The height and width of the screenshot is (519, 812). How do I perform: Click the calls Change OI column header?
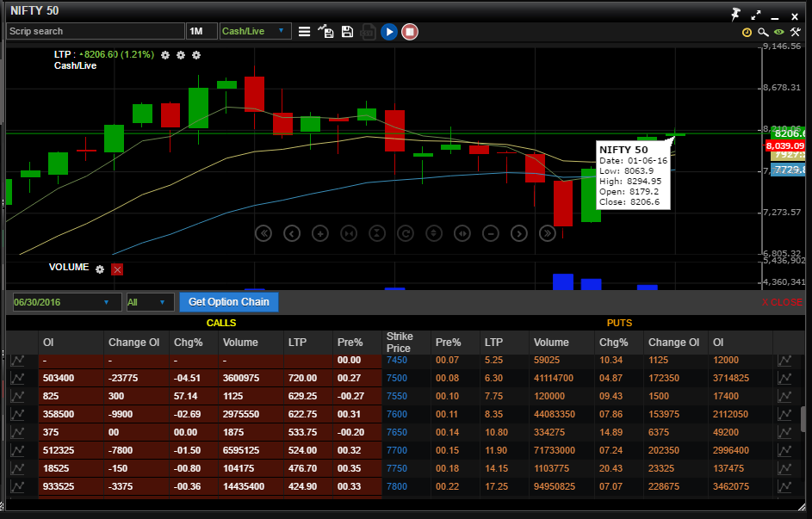tap(136, 343)
